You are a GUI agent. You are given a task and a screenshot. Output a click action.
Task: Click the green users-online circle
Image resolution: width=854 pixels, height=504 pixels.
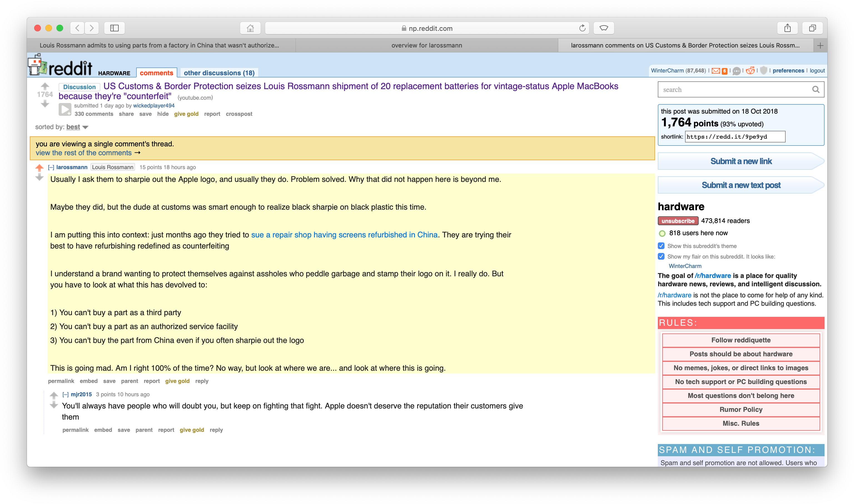coord(662,234)
